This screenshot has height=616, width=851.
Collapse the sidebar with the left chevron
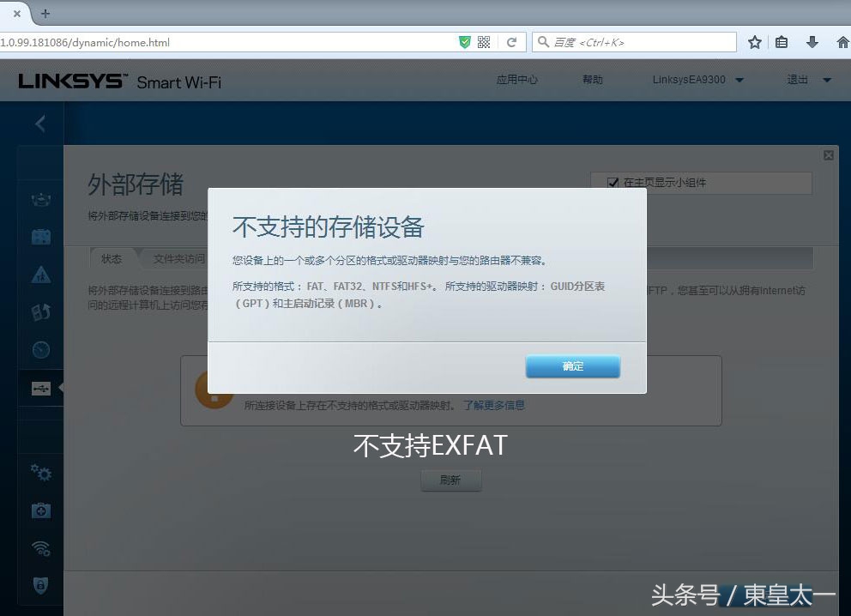[x=39, y=123]
